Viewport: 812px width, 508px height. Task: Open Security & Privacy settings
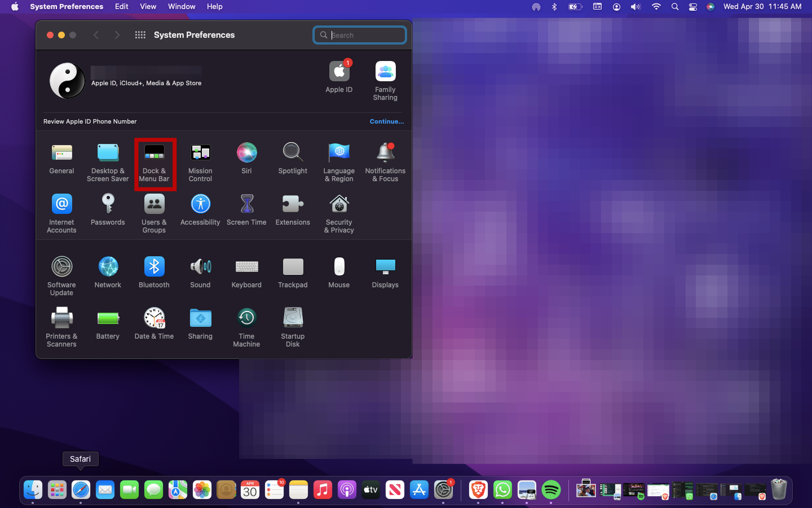(x=339, y=213)
